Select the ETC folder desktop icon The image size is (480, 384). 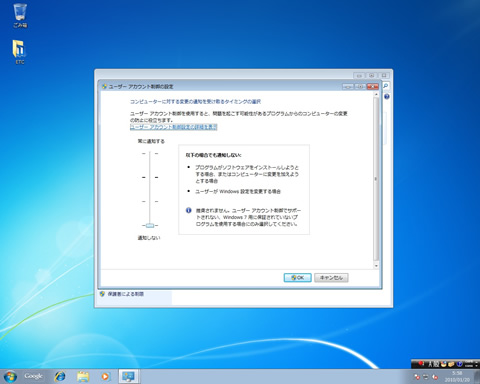click(20, 52)
